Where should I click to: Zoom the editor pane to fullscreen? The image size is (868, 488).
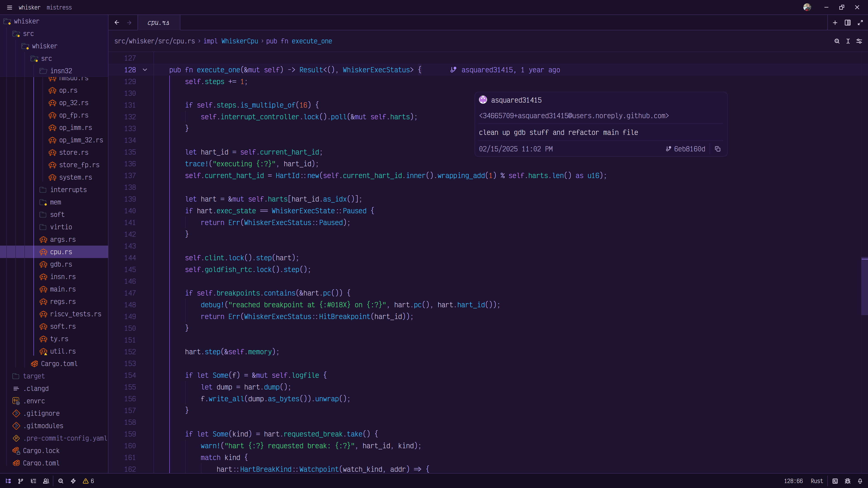click(860, 23)
